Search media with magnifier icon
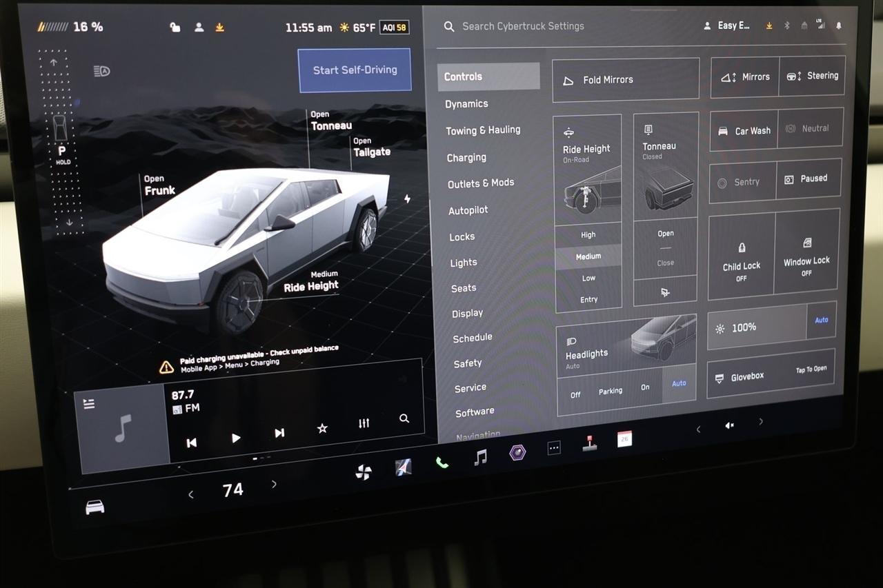Image resolution: width=883 pixels, height=588 pixels. point(404,418)
